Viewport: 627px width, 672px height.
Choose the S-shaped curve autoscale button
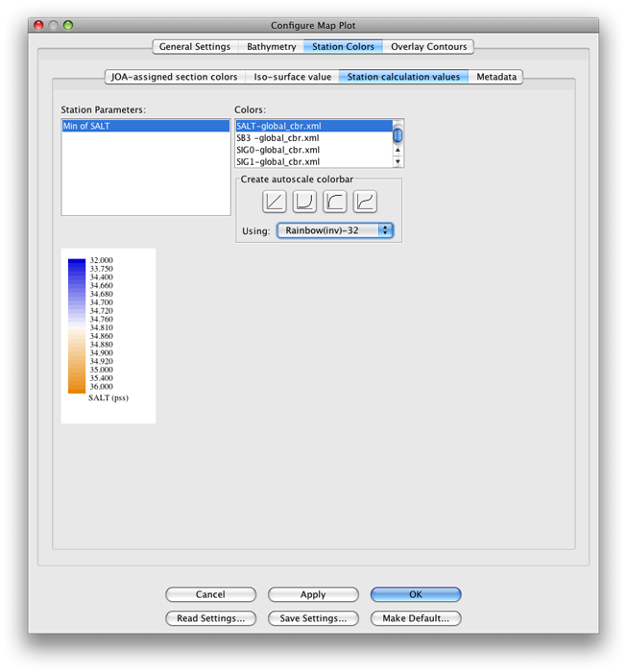coord(365,202)
